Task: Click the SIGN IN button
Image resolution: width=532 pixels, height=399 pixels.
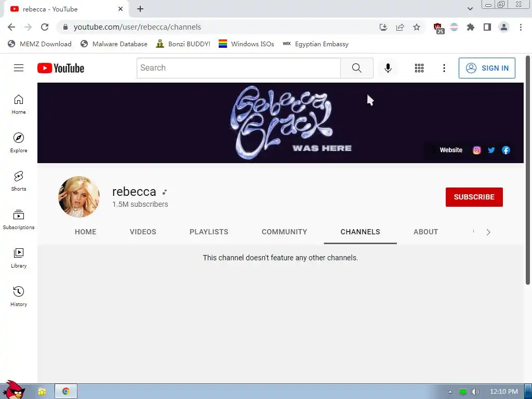Action: point(487,68)
